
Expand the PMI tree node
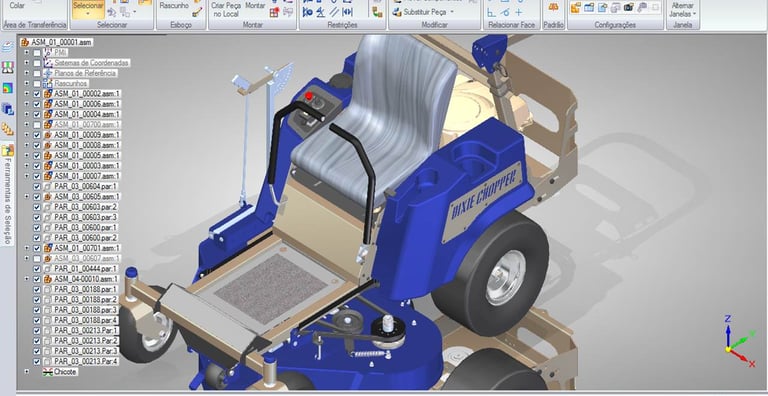point(27,52)
